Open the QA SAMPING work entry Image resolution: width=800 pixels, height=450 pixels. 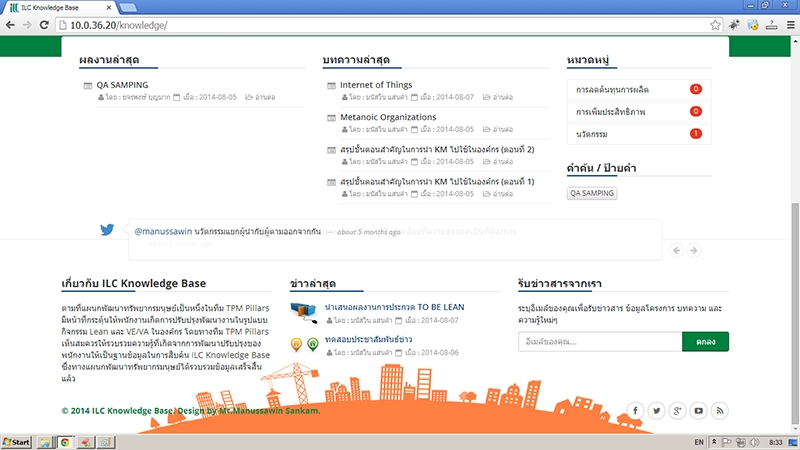pyautogui.click(x=122, y=85)
